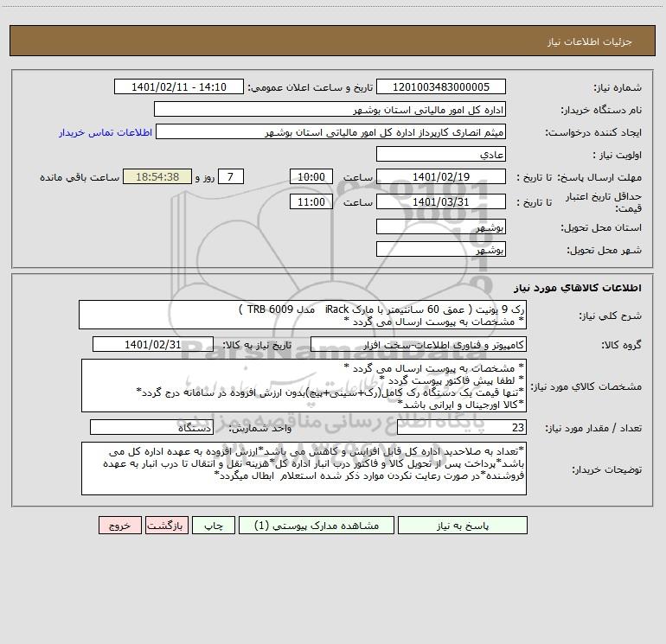Screen dimensions: 666x644
Task: Click شهر محل تحویل field بوشهر
Action: [x=441, y=249]
